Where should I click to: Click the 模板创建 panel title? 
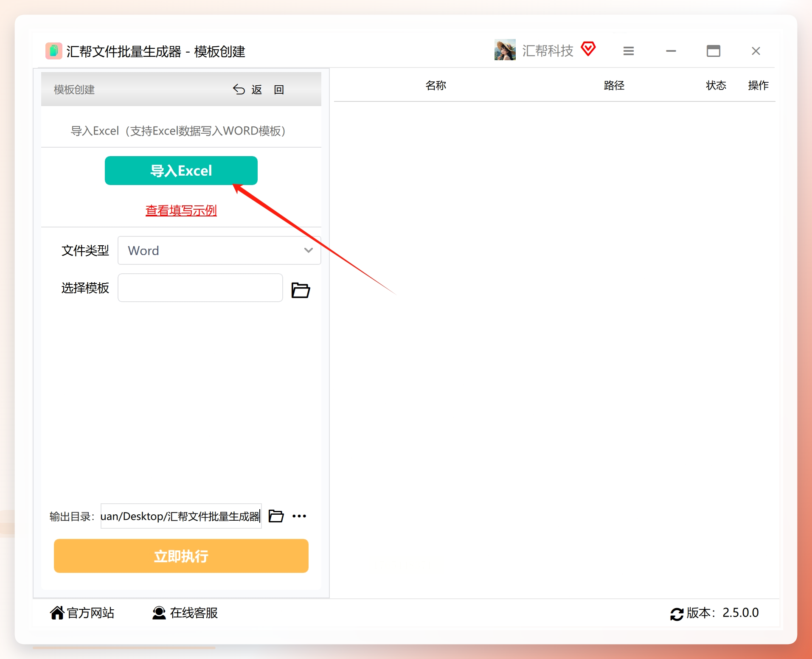[x=74, y=90]
